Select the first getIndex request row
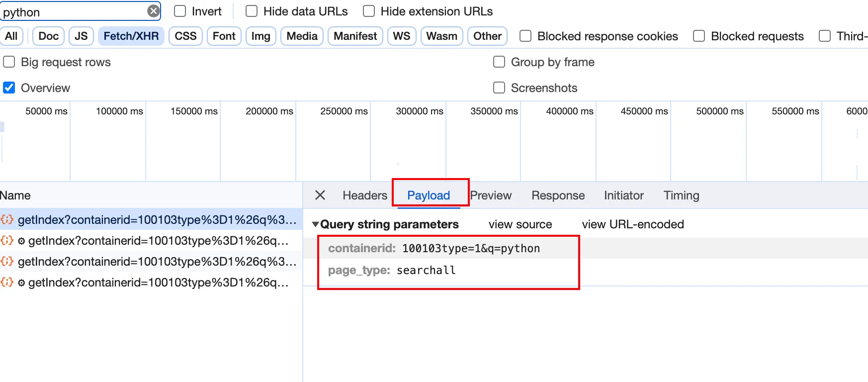868x382 pixels. click(x=151, y=219)
